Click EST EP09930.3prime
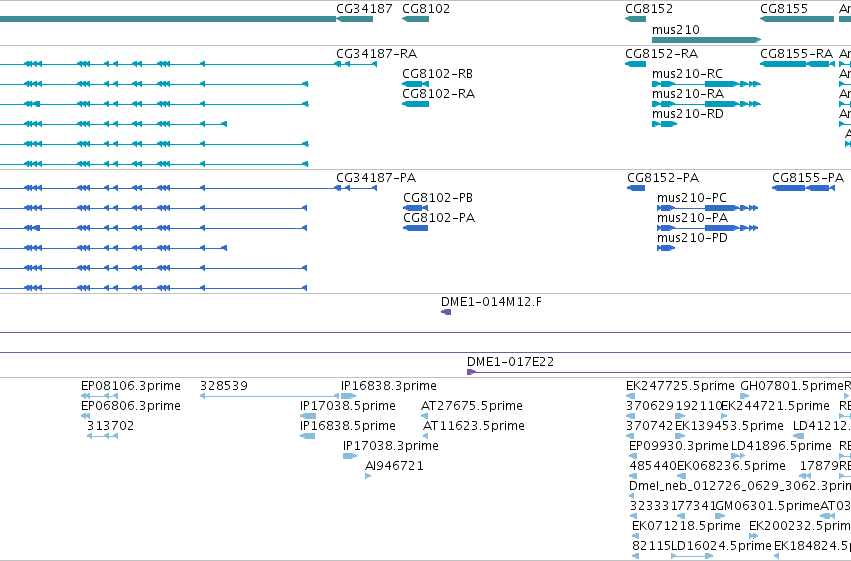This screenshot has width=851, height=561. 678,446
